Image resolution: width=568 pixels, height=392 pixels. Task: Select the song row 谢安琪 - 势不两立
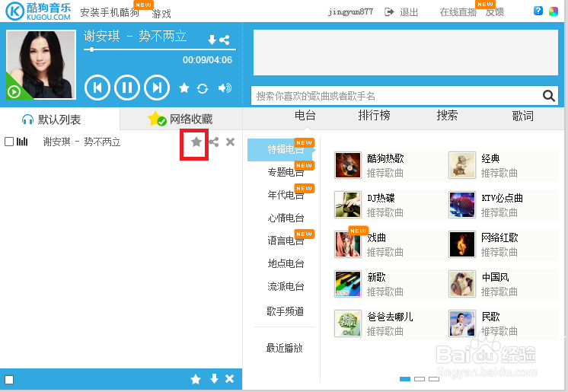tap(81, 142)
